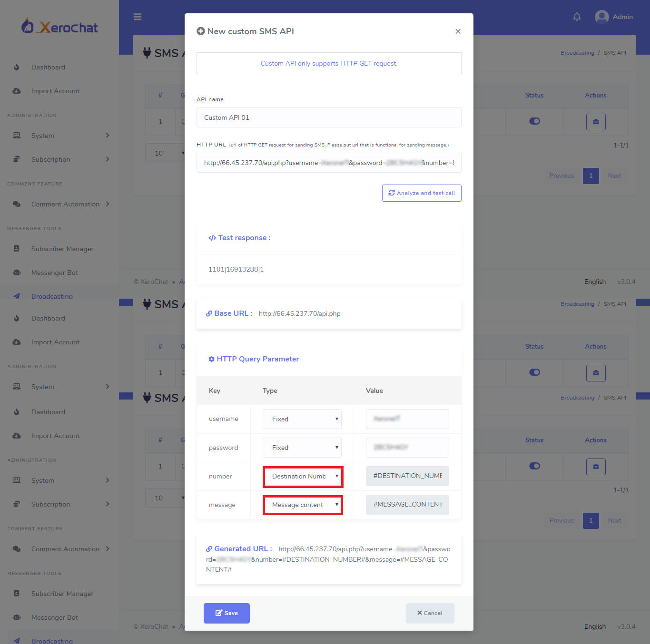Expand the topmost Comment Automation menu

coord(65,204)
